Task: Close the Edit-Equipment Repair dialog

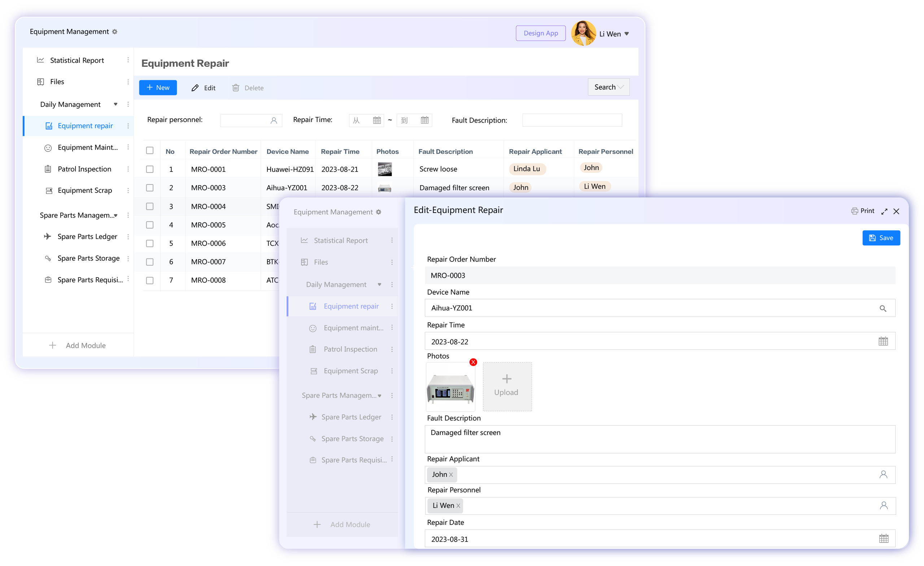Action: [896, 211]
